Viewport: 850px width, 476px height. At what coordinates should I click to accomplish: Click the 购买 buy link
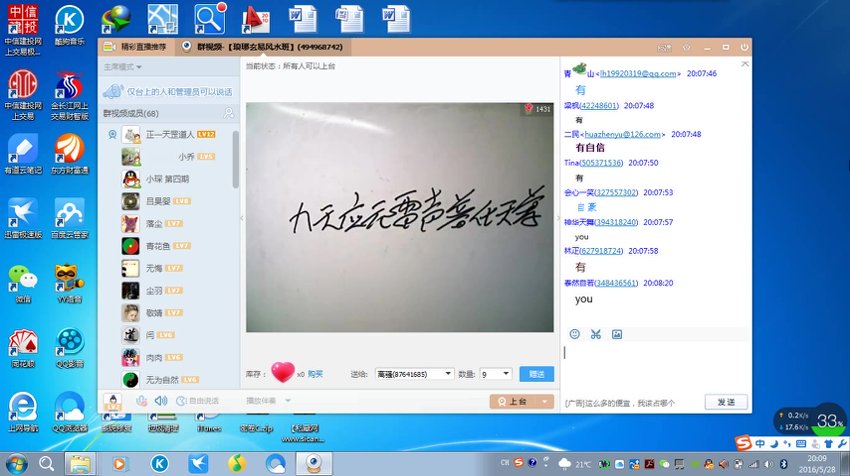pos(315,374)
